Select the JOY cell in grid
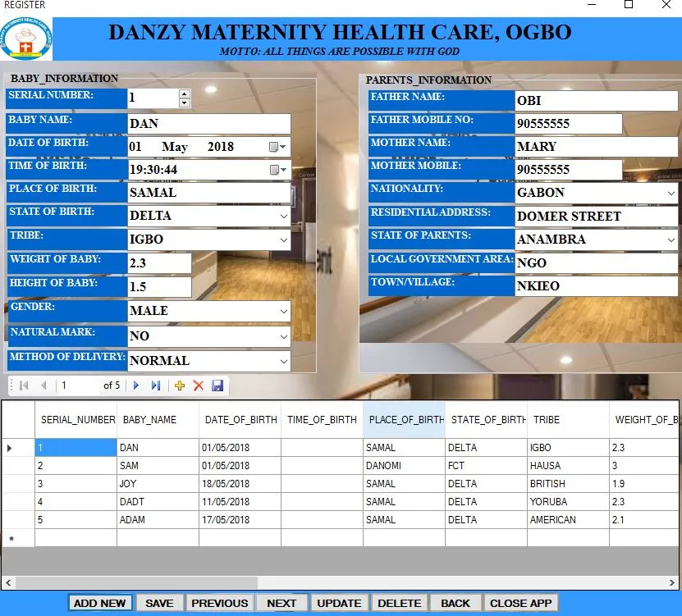The height and width of the screenshot is (616, 682). 158,484
